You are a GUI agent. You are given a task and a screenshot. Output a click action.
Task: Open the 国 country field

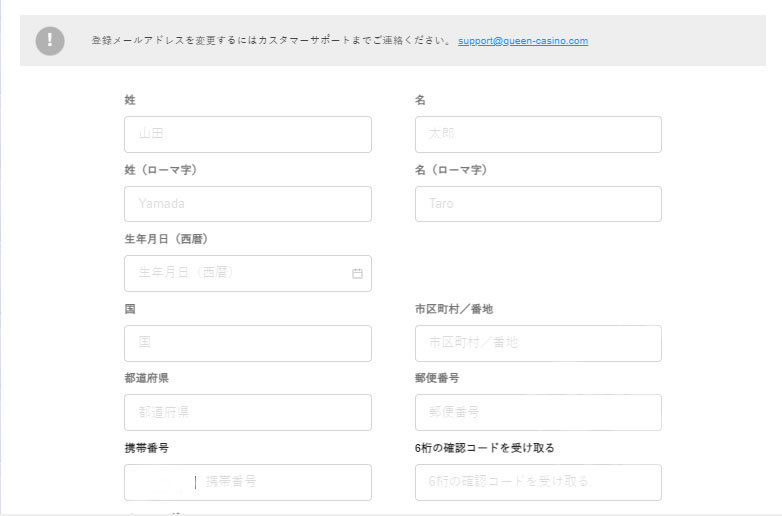247,343
